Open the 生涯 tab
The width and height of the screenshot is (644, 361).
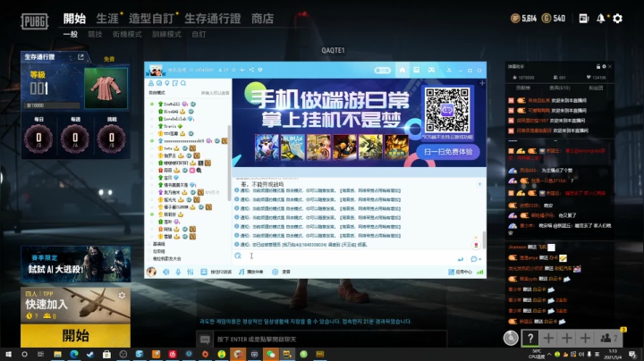[x=107, y=19]
